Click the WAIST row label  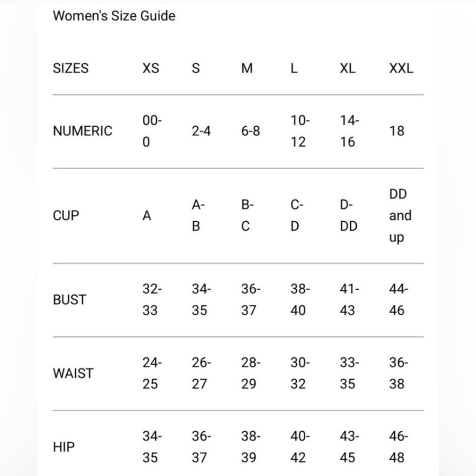pyautogui.click(x=73, y=374)
